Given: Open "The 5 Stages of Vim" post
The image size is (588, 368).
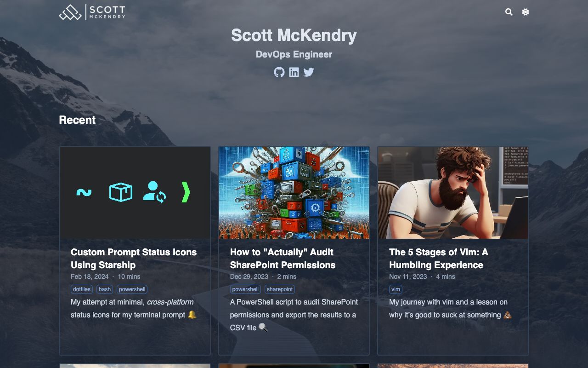Looking at the screenshot, I should 438,259.
